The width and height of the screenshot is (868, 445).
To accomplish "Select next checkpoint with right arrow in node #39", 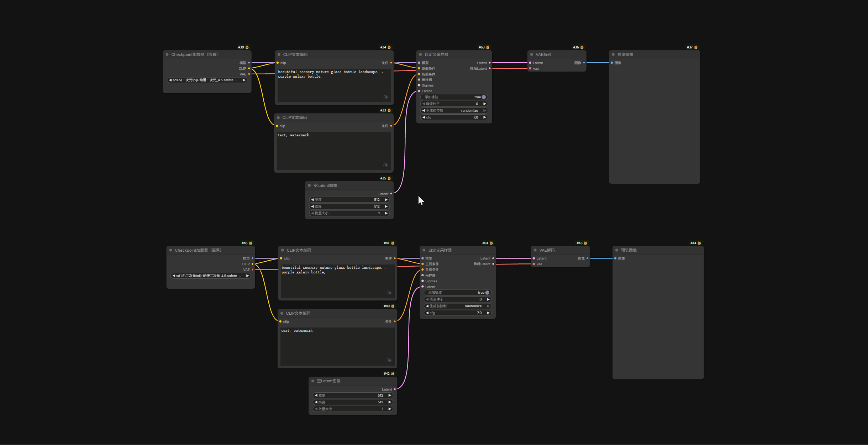I will click(x=244, y=80).
